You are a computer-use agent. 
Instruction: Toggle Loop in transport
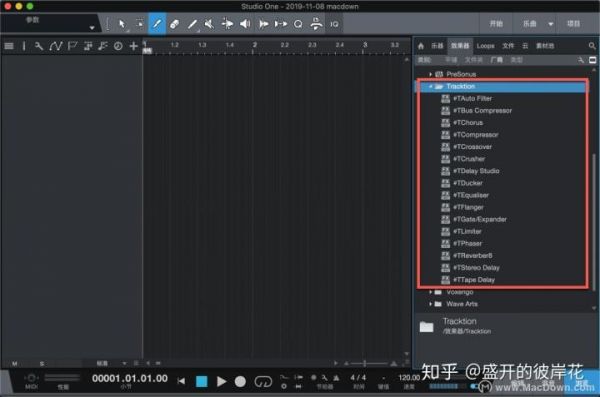(x=263, y=381)
